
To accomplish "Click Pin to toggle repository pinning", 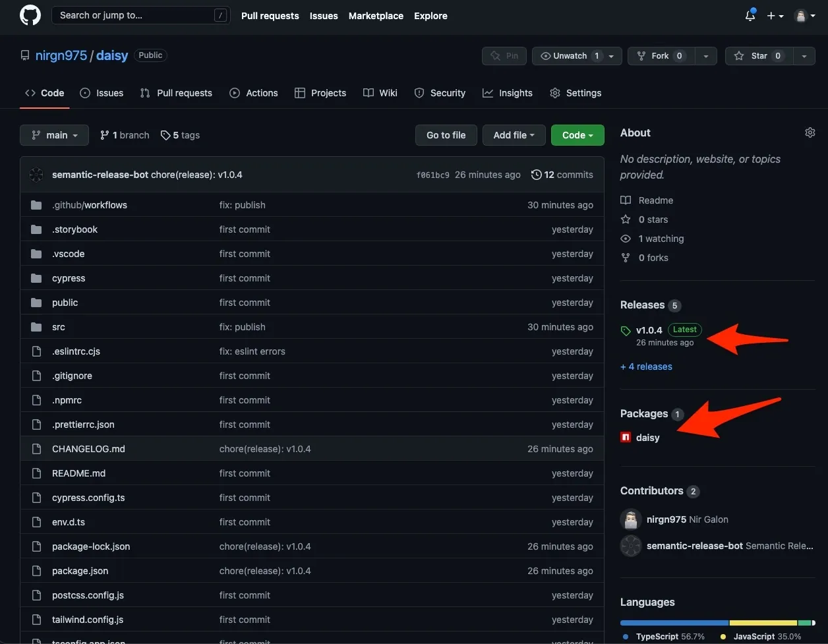I will click(504, 56).
